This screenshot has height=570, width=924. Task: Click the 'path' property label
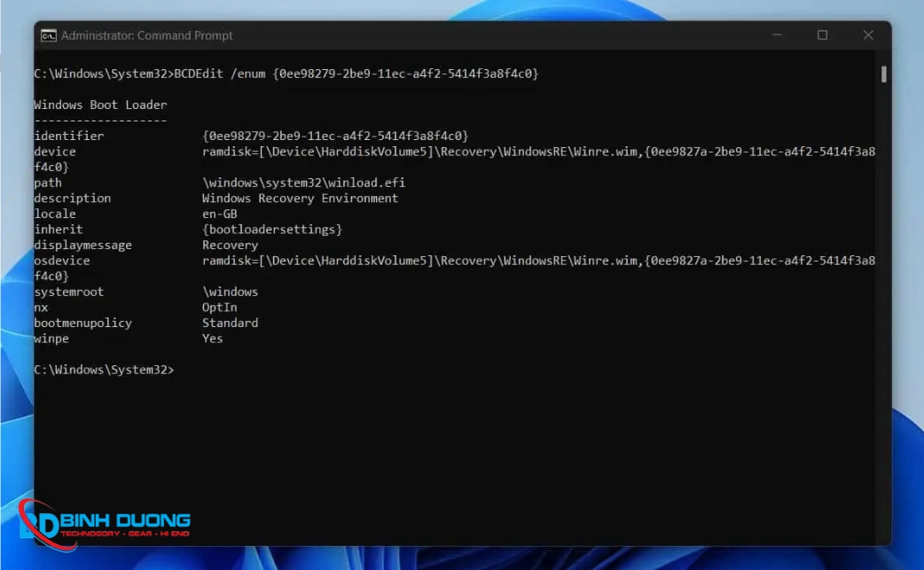pyautogui.click(x=48, y=183)
